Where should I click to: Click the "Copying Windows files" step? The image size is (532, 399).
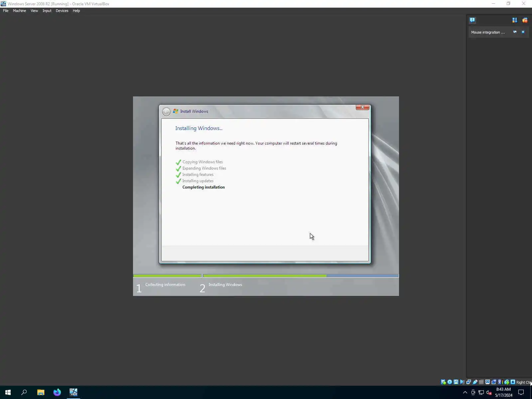click(202, 162)
